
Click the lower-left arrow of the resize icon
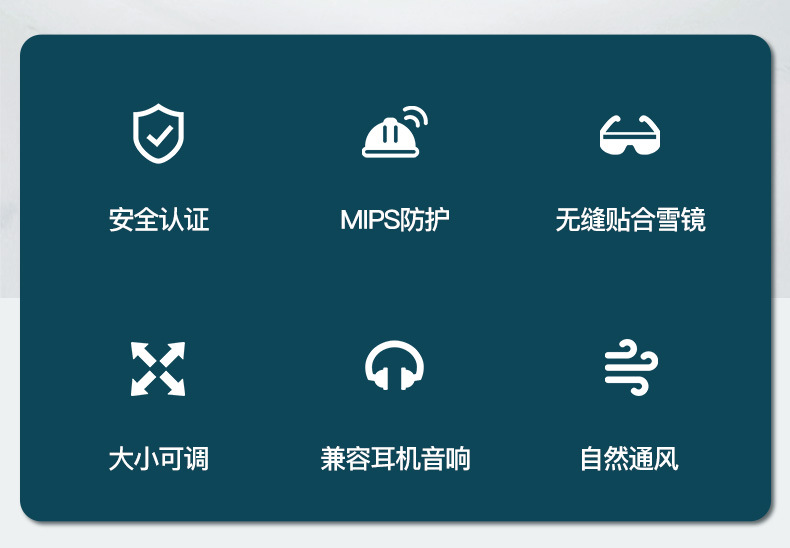coord(142,384)
